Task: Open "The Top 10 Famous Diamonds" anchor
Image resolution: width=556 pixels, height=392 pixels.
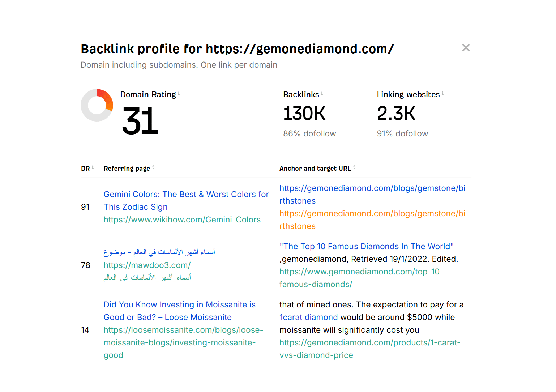Action: pos(366,246)
